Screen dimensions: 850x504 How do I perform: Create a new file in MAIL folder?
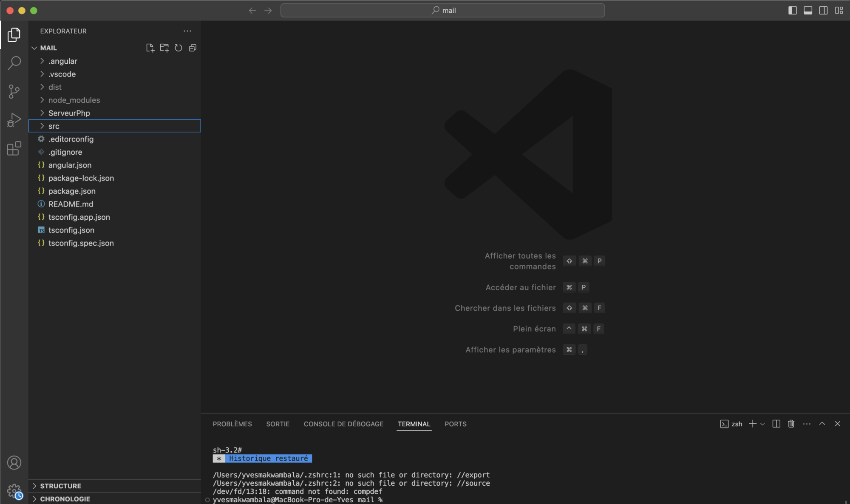150,48
